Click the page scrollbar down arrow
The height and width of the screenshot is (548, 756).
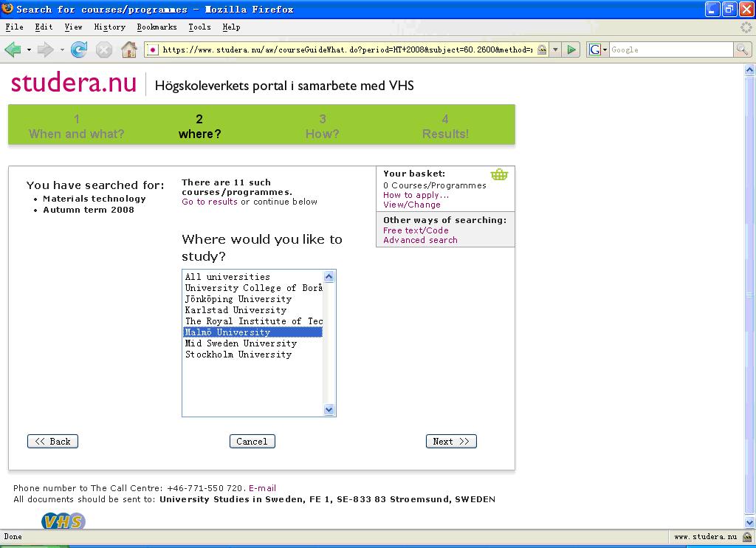click(750, 522)
